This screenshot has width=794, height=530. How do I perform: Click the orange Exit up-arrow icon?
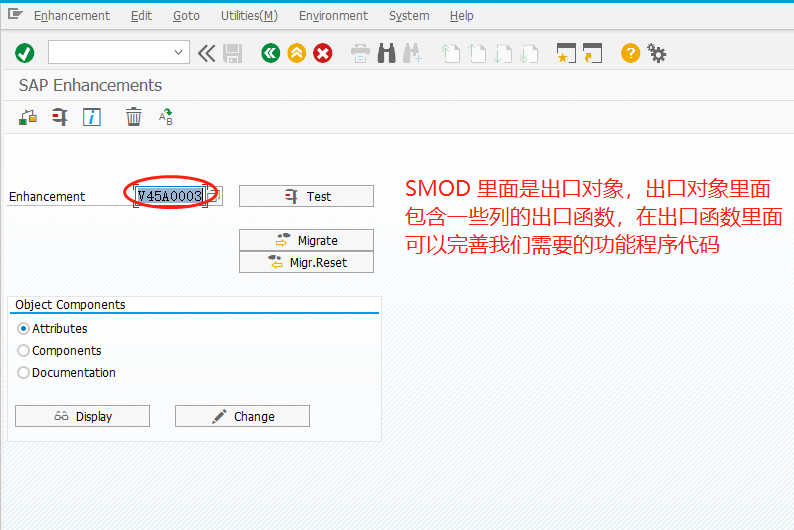(x=297, y=53)
